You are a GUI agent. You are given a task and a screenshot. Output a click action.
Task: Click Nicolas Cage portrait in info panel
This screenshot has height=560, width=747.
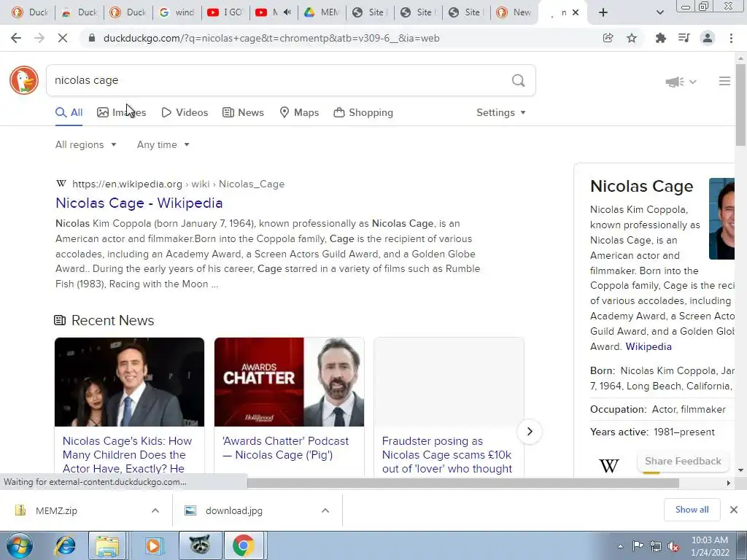click(x=721, y=219)
